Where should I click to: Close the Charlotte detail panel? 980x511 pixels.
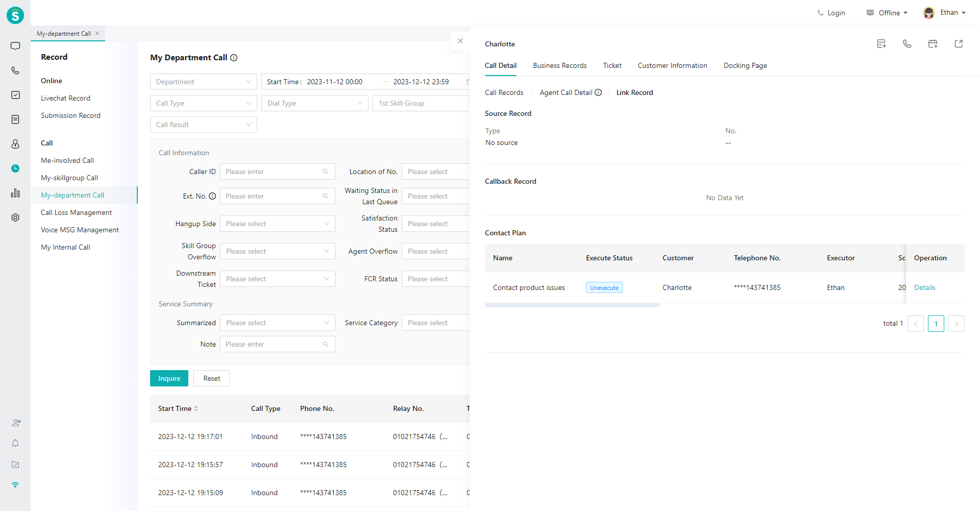point(460,41)
